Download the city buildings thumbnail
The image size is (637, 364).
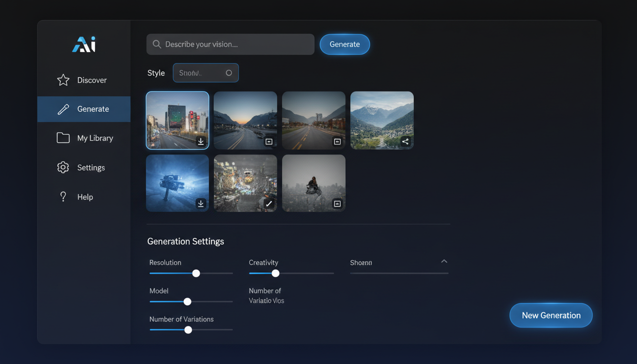click(x=200, y=141)
